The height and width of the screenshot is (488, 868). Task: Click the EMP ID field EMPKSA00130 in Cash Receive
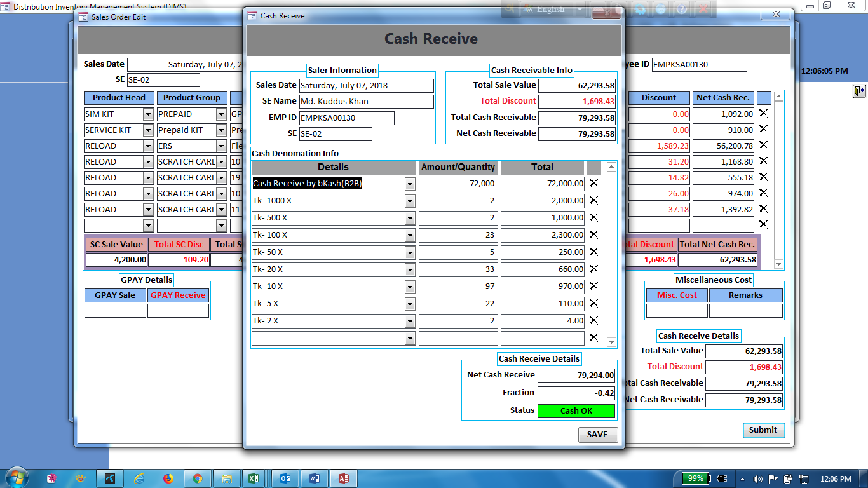346,118
